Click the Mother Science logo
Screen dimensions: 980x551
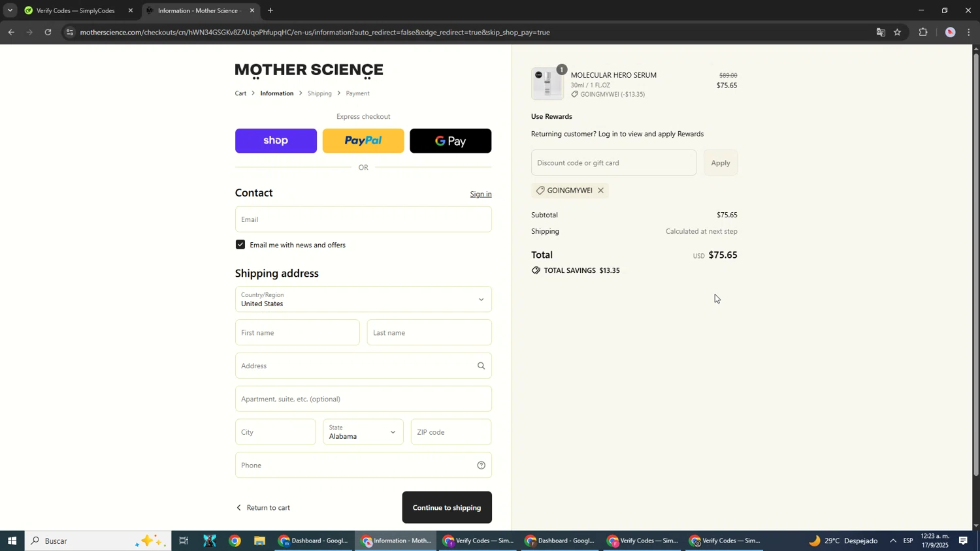click(x=309, y=70)
